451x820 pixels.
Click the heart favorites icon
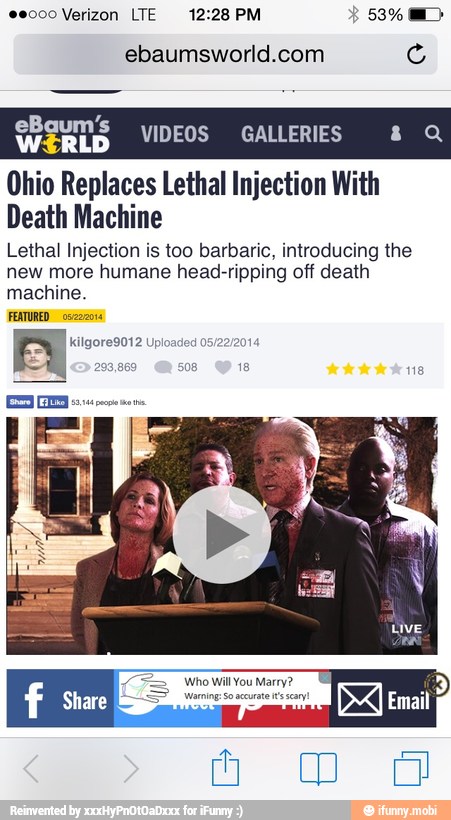point(223,368)
